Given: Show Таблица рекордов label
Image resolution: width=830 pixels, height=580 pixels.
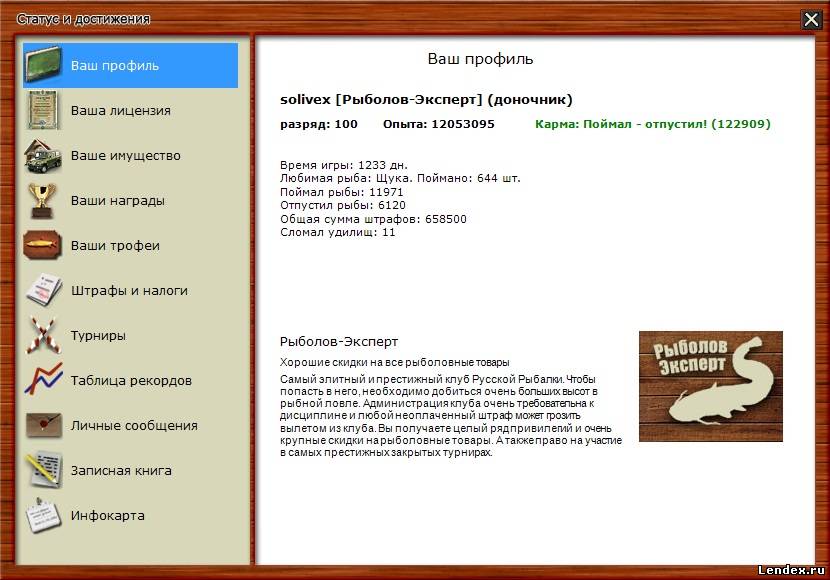Looking at the screenshot, I should tap(131, 381).
